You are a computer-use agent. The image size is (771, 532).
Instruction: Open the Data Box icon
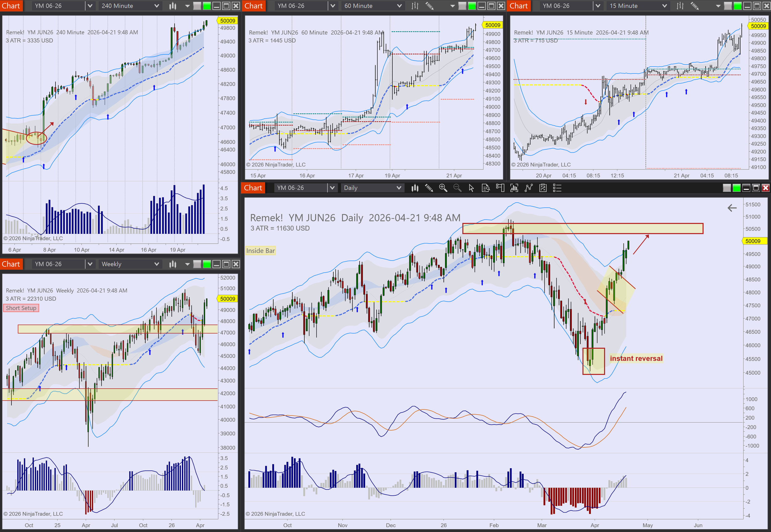[486, 188]
